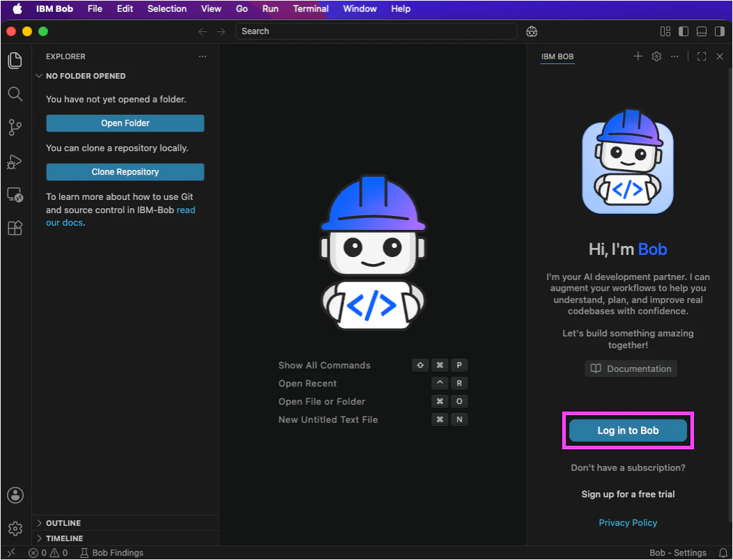Open Remote Explorer view in activity bar
Screen dimensions: 733x560
pos(15,194)
